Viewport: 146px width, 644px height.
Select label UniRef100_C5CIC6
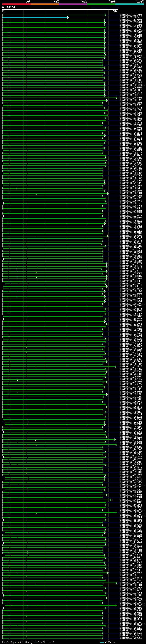[131, 409]
